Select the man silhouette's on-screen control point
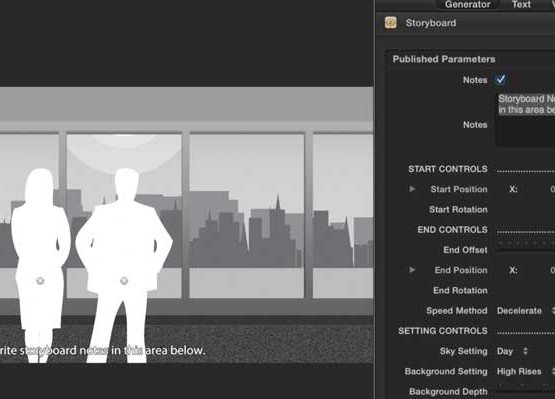Viewport: 555px width, 399px height. (124, 281)
